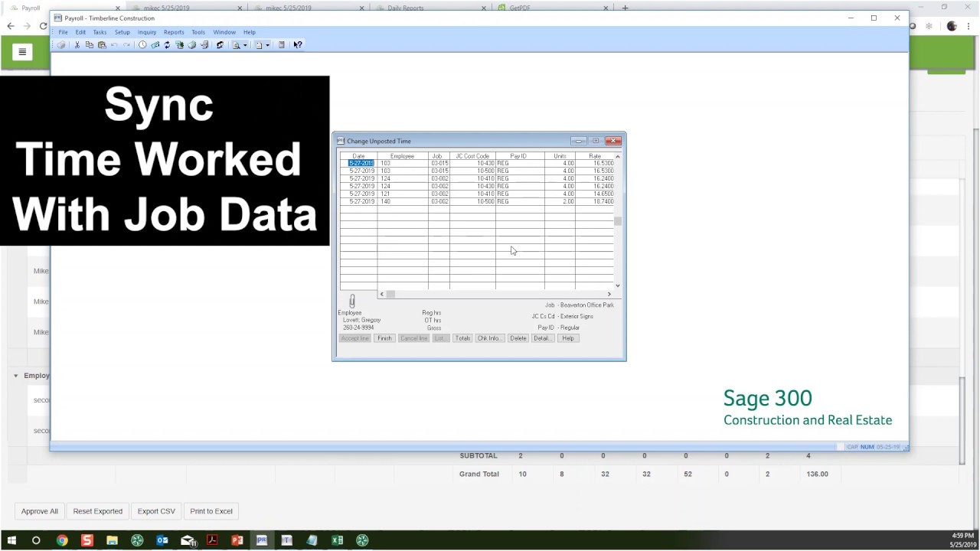Click the Help question-arrow toolbar icon
980x551 pixels.
click(298, 45)
